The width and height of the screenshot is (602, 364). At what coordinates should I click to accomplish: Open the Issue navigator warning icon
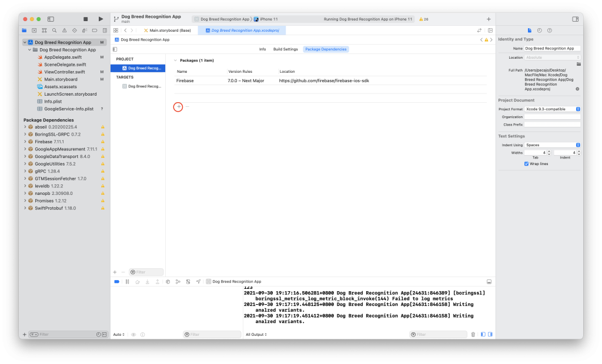point(64,31)
